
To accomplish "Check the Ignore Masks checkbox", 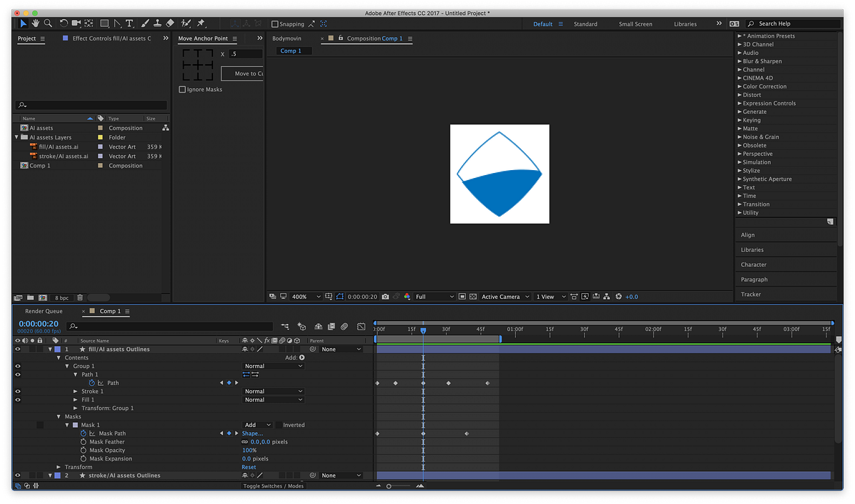I will 182,90.
